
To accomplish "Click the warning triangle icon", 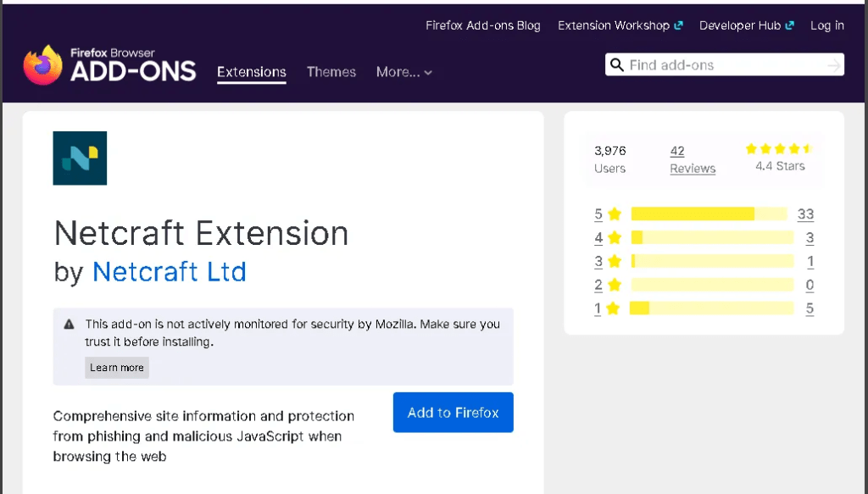I will point(70,325).
